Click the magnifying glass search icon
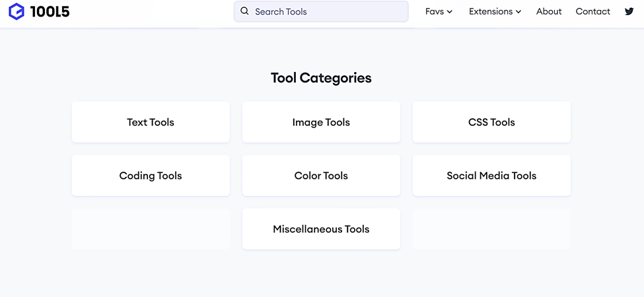The height and width of the screenshot is (297, 644). [245, 11]
